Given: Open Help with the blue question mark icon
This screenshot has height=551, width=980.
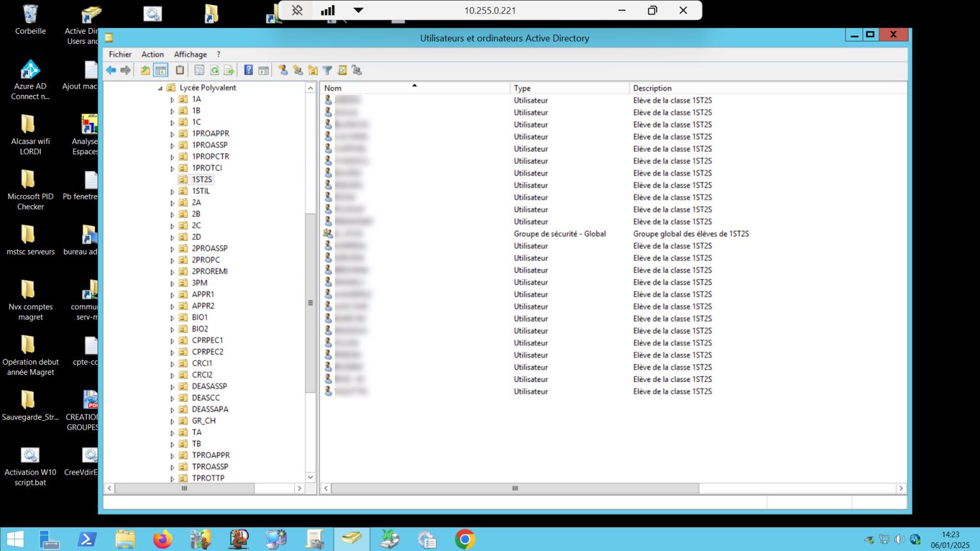Looking at the screenshot, I should tap(248, 70).
